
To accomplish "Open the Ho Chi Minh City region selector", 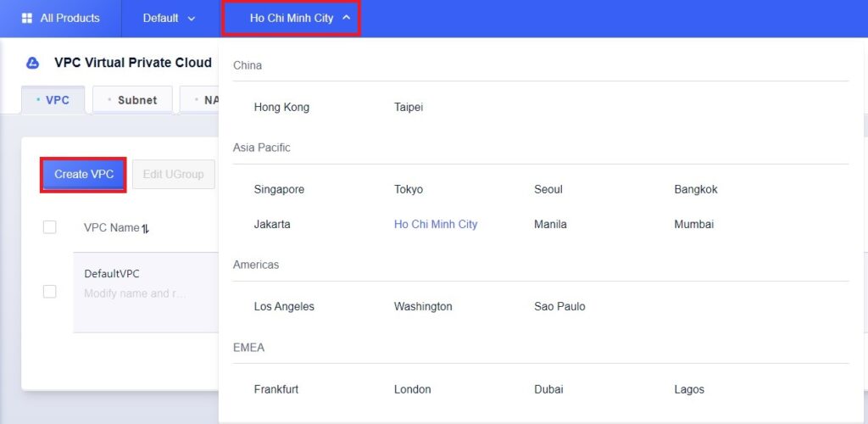I will click(x=292, y=19).
